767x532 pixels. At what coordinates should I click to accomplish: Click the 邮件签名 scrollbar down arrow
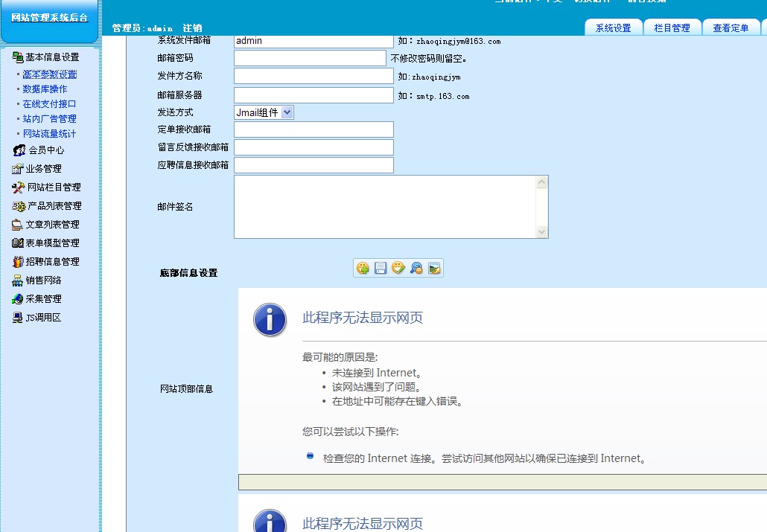542,232
